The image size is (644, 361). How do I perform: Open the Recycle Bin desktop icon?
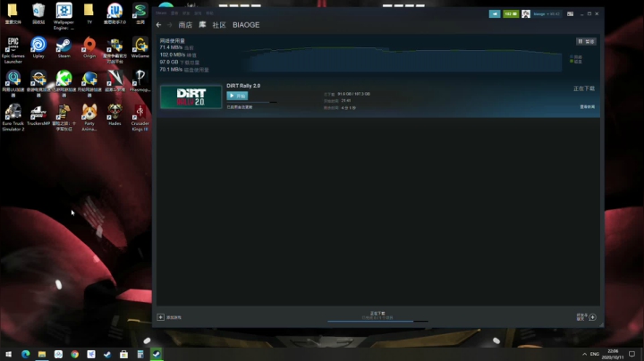tap(38, 13)
